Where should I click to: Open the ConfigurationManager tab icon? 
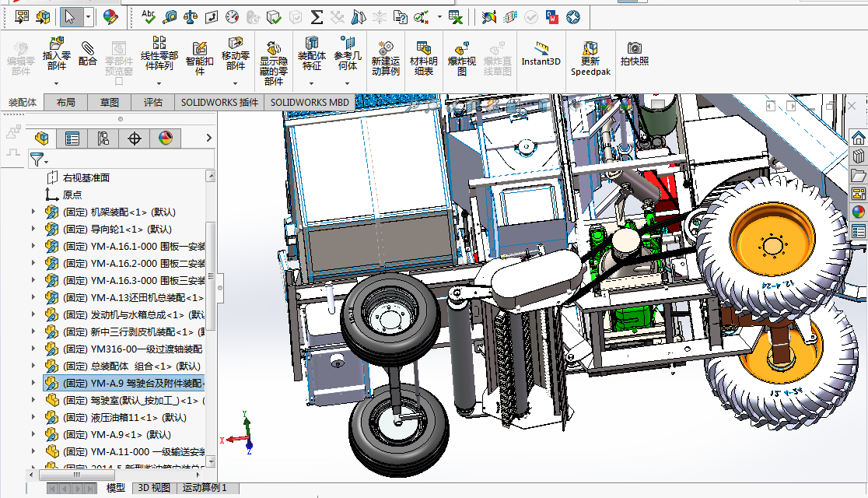[103, 139]
